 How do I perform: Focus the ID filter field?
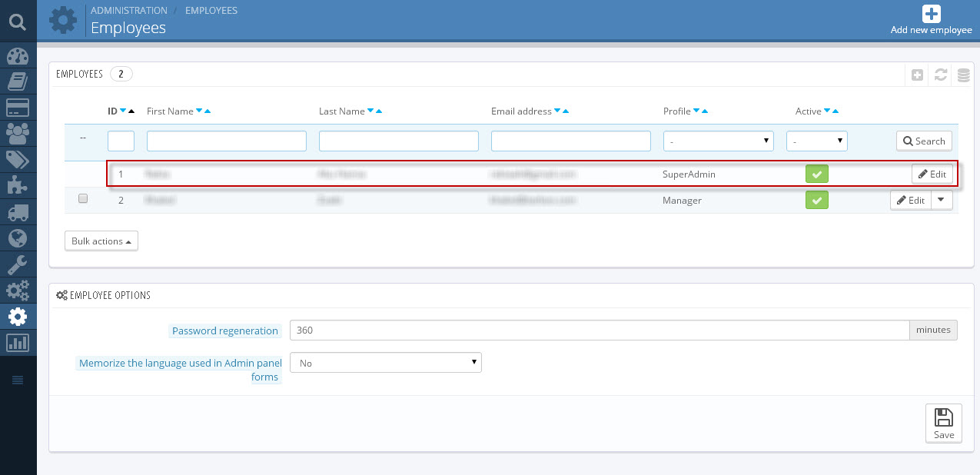tap(121, 141)
